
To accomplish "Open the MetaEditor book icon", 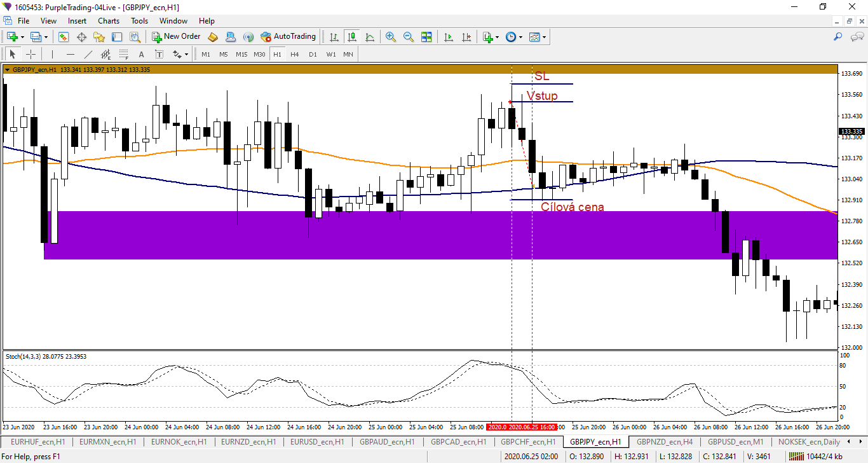I will (213, 37).
